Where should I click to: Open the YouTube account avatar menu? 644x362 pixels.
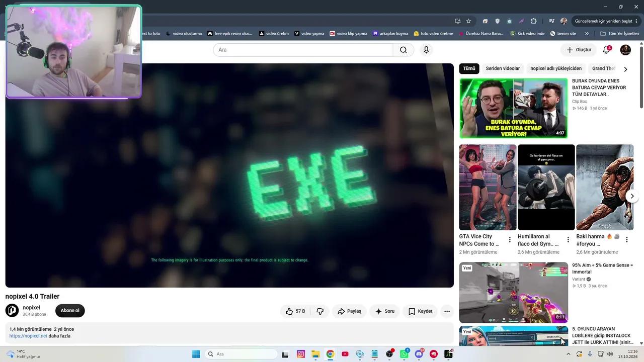pyautogui.click(x=625, y=50)
